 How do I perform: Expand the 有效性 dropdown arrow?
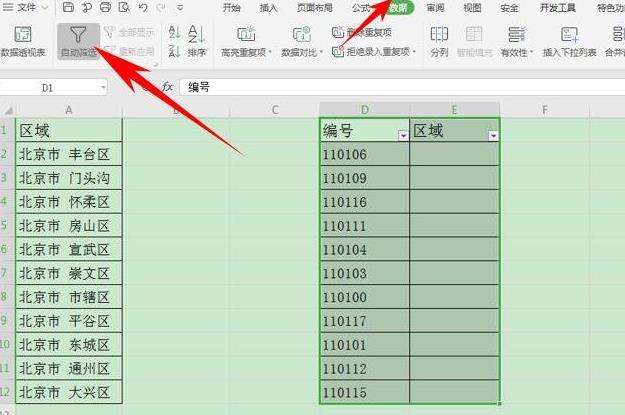531,53
